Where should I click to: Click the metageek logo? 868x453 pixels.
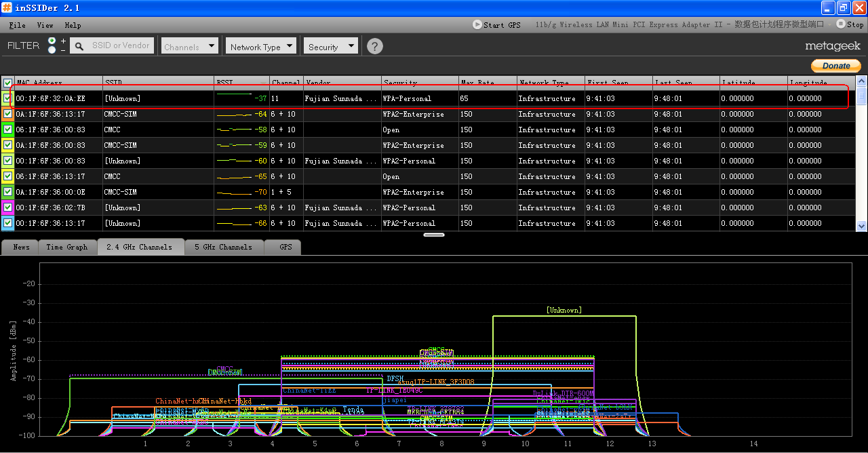(x=832, y=46)
